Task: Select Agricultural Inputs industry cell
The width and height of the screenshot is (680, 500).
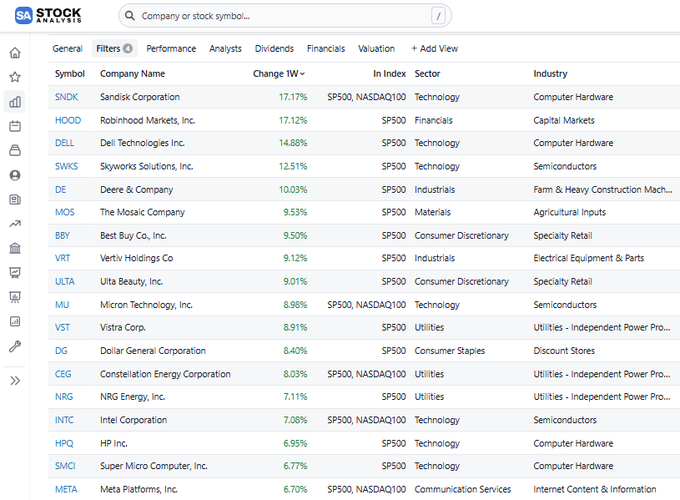Action: coord(569,212)
